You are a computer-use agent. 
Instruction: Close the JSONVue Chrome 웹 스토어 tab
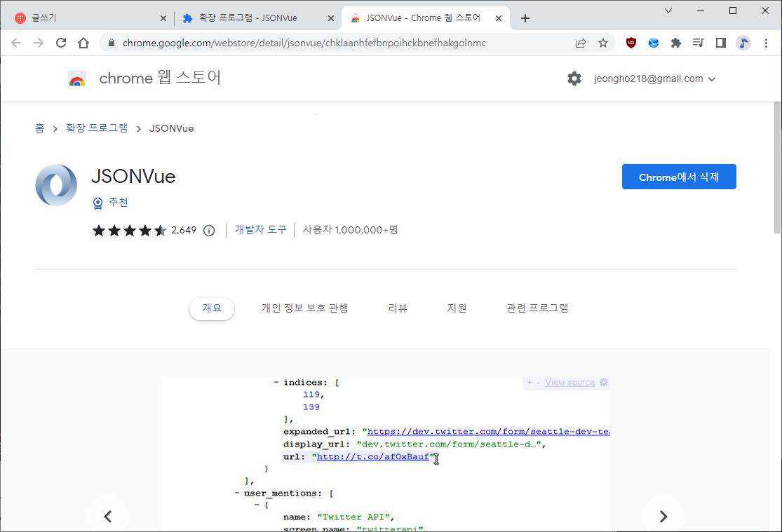(498, 18)
